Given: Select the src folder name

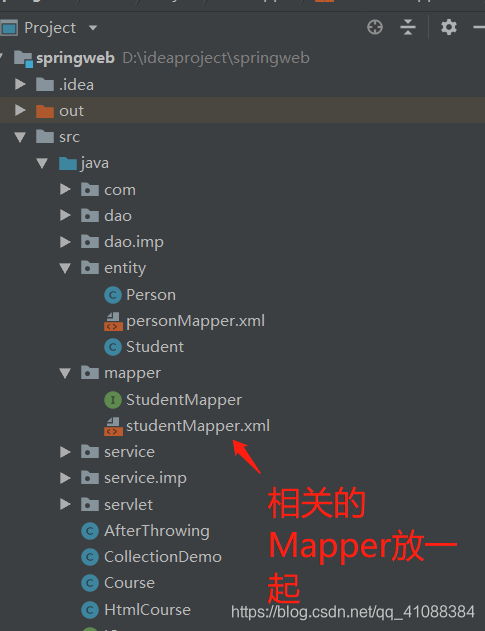Looking at the screenshot, I should (70, 137).
